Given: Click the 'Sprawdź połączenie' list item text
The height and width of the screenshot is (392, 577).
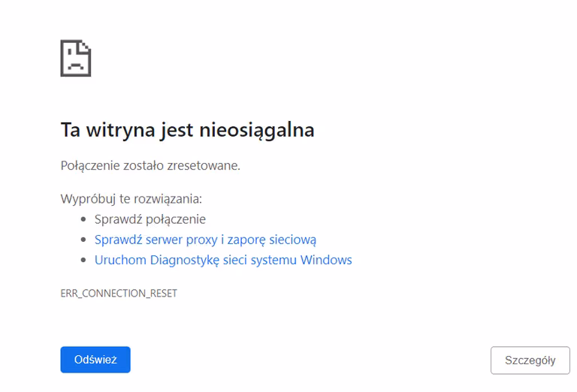Looking at the screenshot, I should click(x=150, y=219).
